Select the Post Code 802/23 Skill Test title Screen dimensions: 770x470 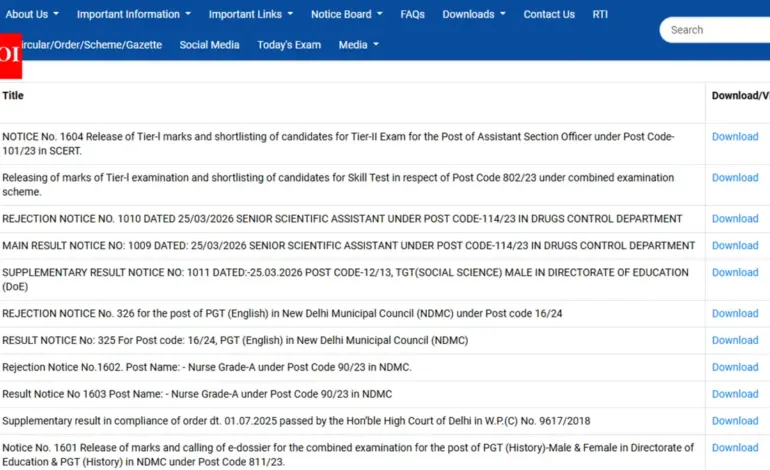click(338, 185)
